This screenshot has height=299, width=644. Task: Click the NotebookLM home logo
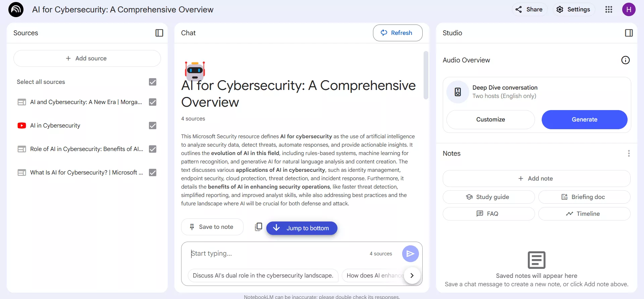tap(16, 9)
